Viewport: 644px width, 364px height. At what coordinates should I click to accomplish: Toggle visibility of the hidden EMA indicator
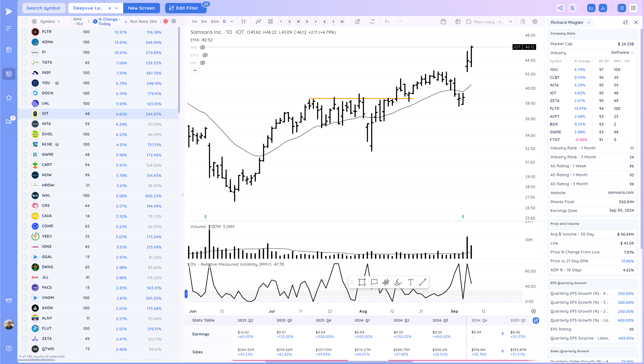point(205,55)
